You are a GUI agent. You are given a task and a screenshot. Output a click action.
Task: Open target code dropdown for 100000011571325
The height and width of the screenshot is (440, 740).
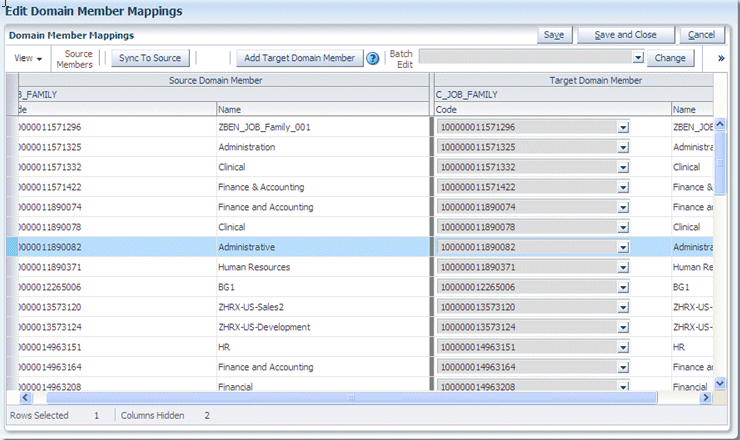point(623,147)
